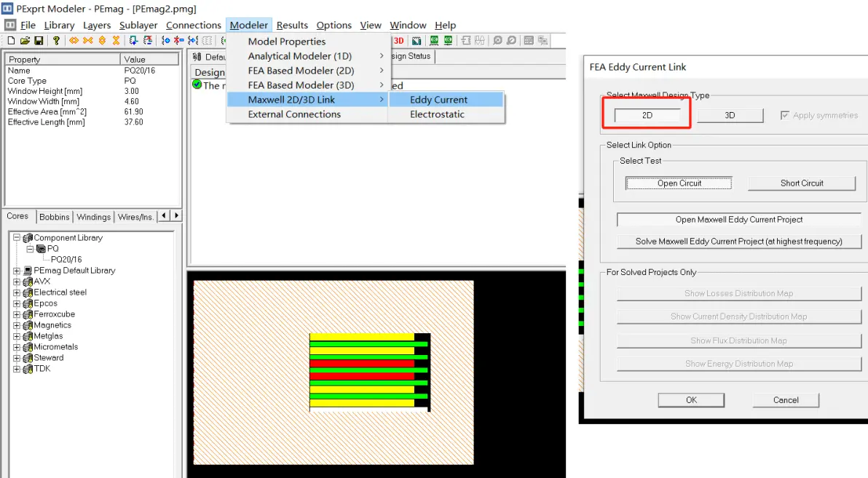Choose Electrostatic from the submenu

click(x=446, y=114)
